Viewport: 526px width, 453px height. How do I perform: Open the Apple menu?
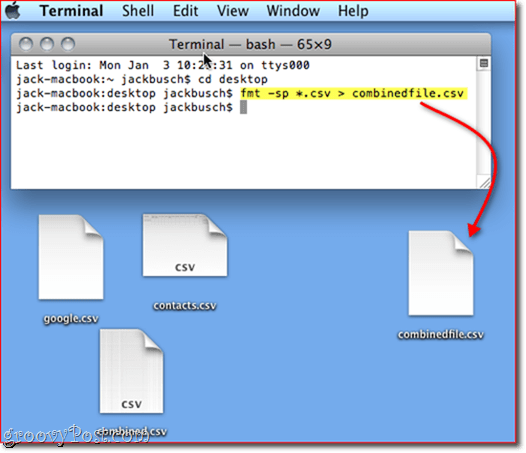(13, 10)
